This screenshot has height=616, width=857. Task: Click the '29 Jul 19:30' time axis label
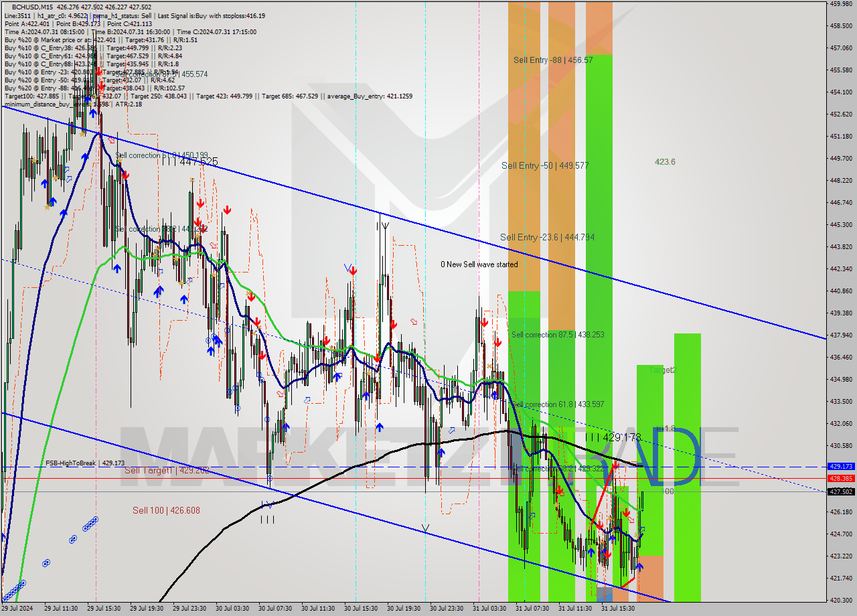pos(146,609)
